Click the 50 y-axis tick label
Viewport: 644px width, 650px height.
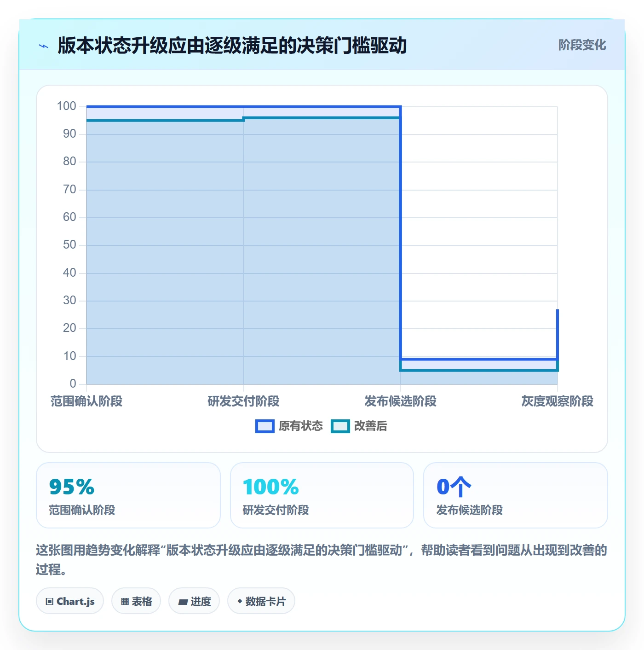(69, 245)
